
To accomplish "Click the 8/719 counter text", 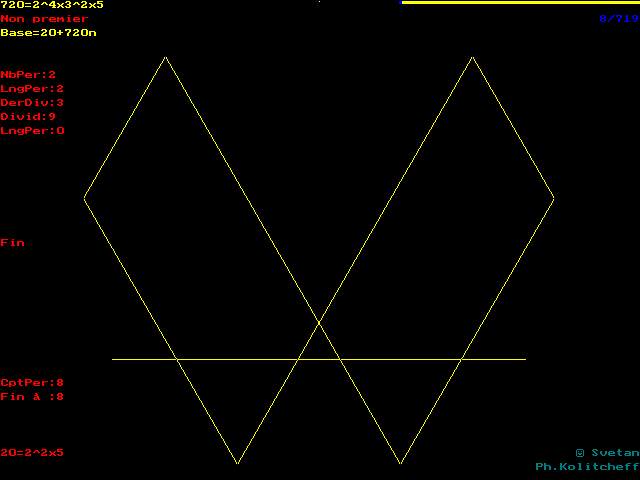I will [618, 19].
